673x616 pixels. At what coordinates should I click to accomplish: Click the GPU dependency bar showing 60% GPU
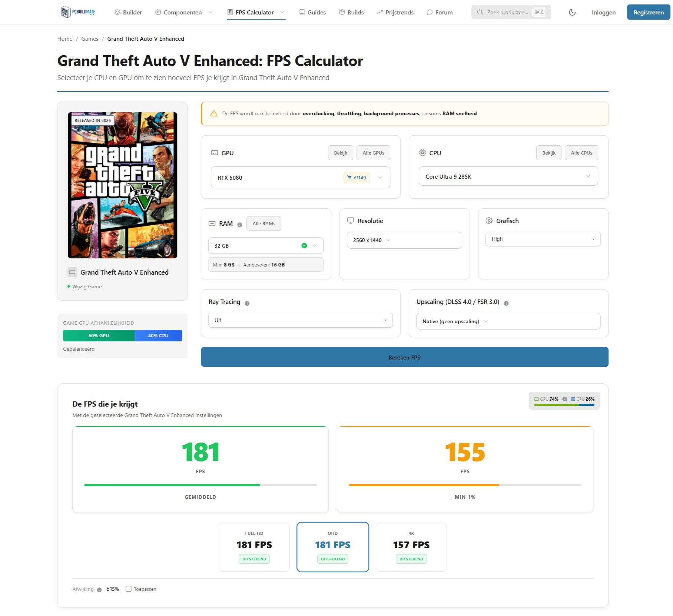click(x=99, y=335)
